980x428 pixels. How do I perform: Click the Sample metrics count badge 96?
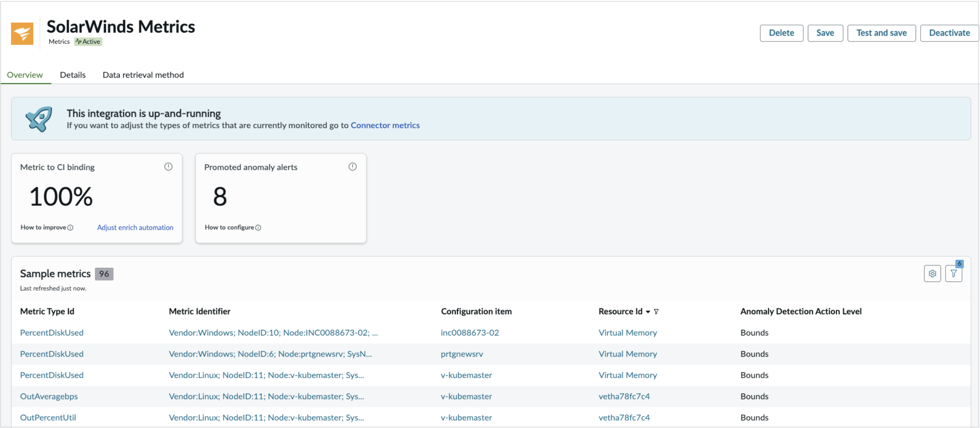tap(104, 274)
